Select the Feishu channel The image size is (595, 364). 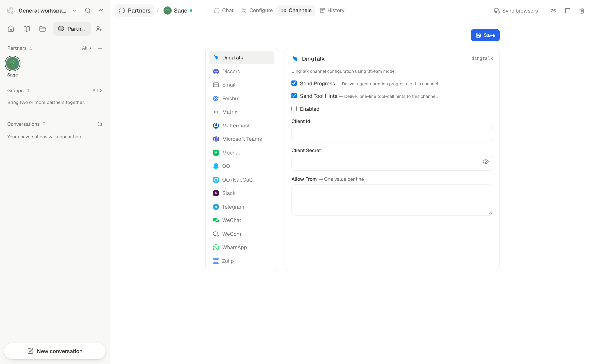(x=241, y=98)
